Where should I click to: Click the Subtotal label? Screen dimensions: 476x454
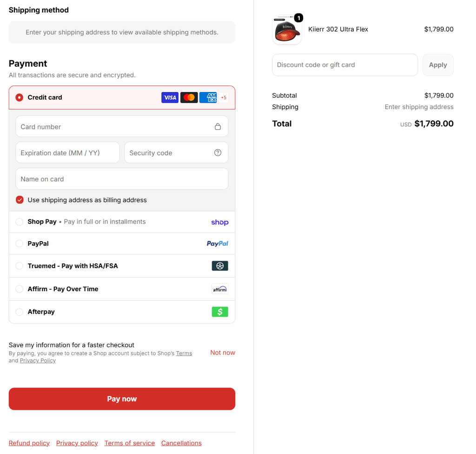pyautogui.click(x=284, y=95)
